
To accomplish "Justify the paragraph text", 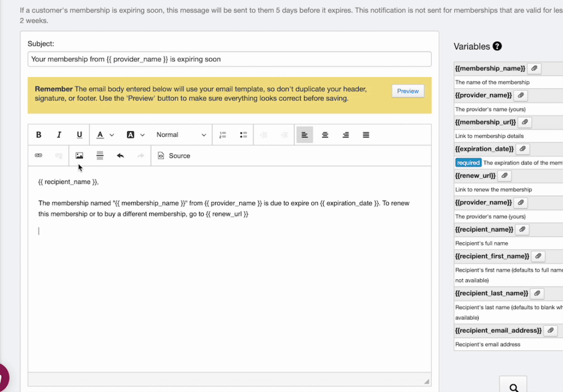I will coord(366,135).
